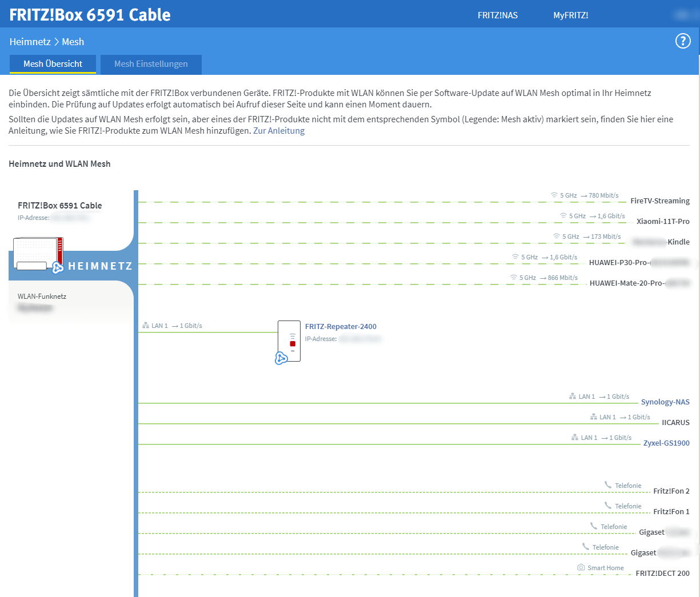Click the phone icon on the second Gigaset row
This screenshot has height=597, width=700.
click(x=586, y=547)
